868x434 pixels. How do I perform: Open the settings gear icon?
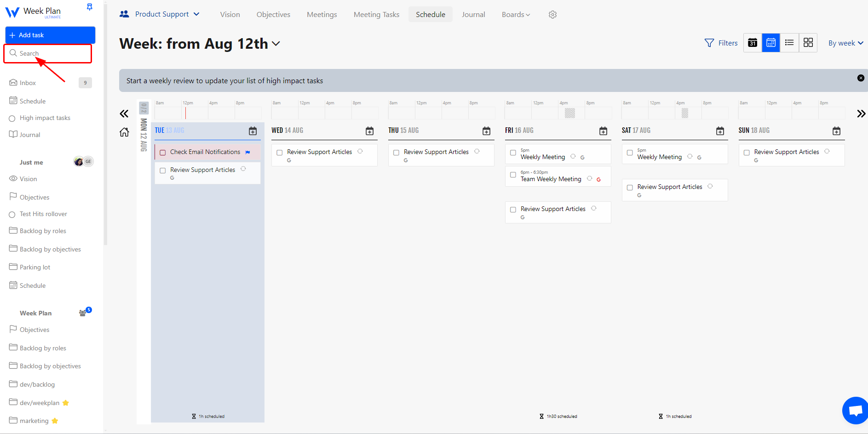point(552,15)
